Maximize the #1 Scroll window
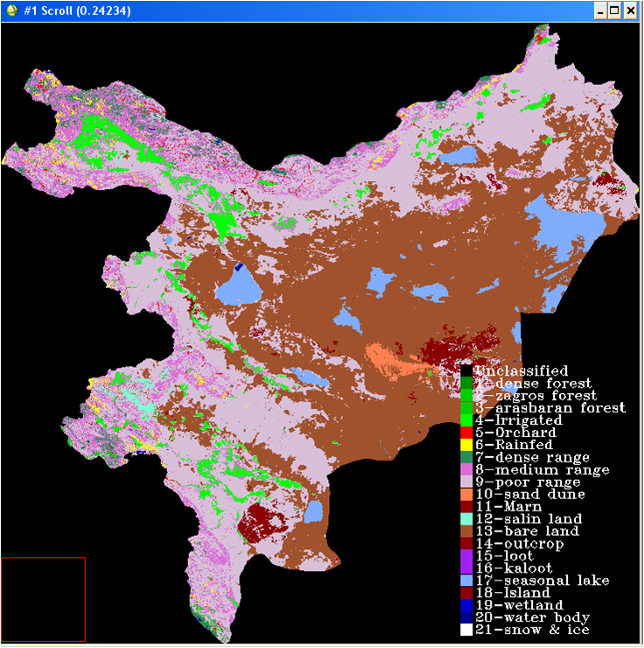Image resolution: width=644 pixels, height=648 pixels. point(615,11)
